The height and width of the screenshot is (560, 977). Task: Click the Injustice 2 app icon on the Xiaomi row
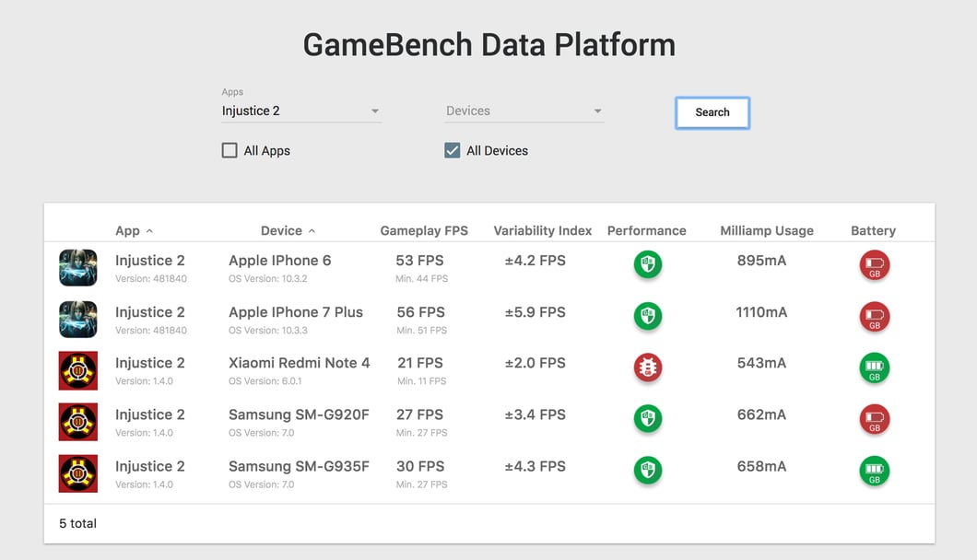tap(77, 370)
